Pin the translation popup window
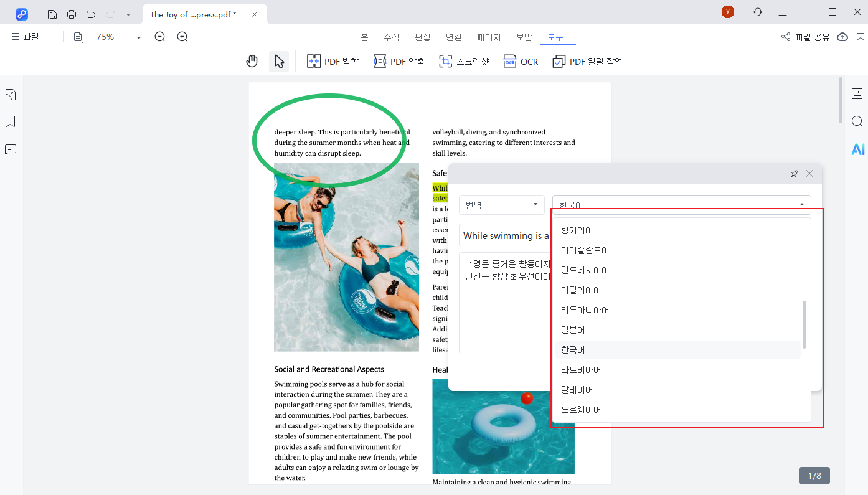The width and height of the screenshot is (868, 495). pos(794,174)
